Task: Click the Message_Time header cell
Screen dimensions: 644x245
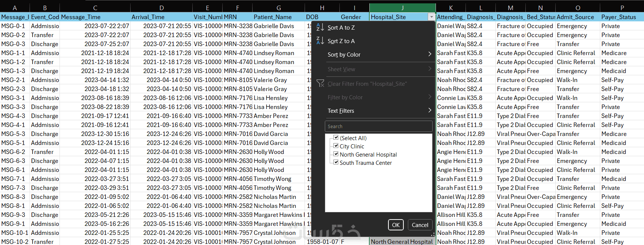Action: (x=95, y=17)
